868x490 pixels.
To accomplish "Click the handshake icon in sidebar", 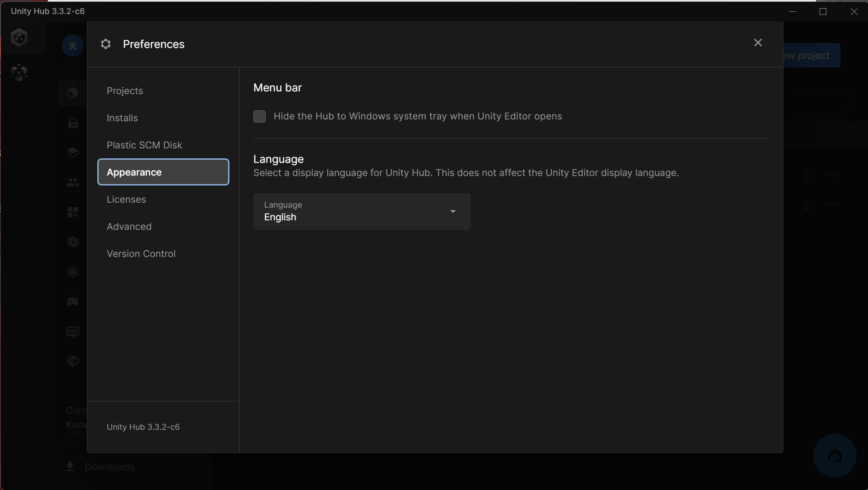I will 73,361.
